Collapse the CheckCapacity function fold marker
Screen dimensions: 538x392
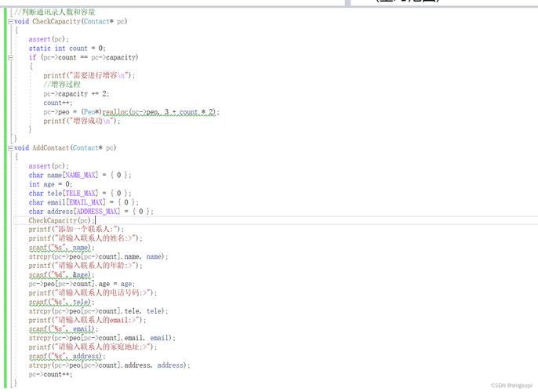coord(10,21)
